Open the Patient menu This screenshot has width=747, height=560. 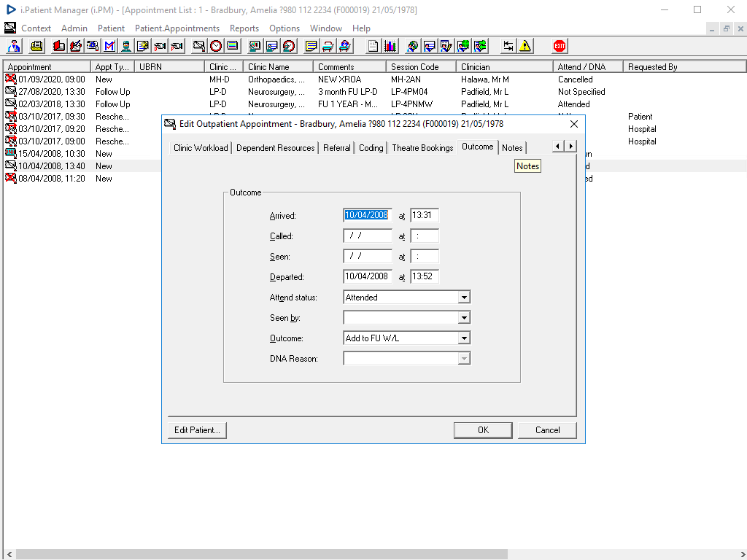tap(111, 28)
